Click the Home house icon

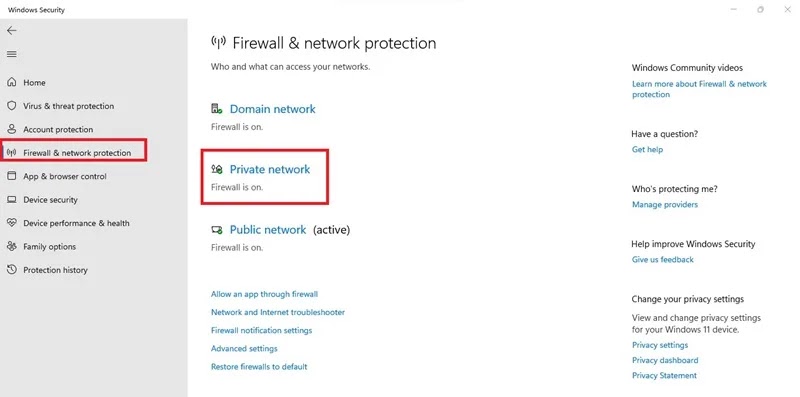[12, 82]
